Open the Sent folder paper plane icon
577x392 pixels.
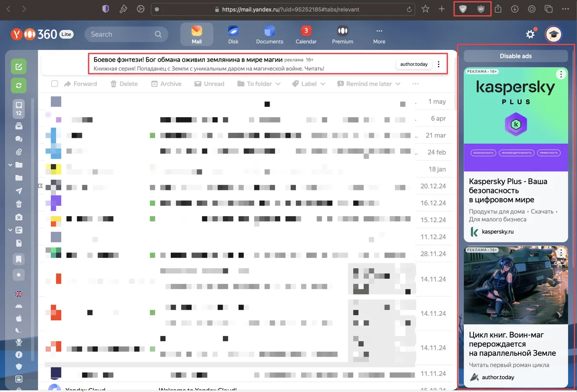pos(19,191)
